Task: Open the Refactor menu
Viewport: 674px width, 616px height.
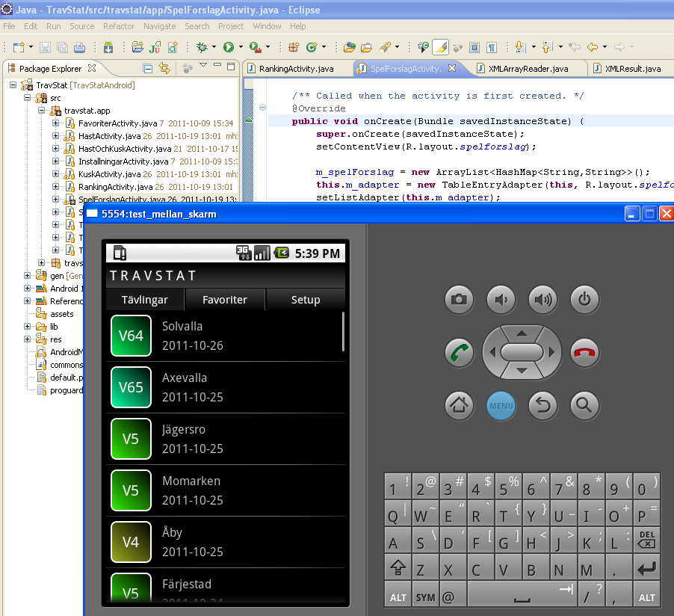Action: pos(119,26)
